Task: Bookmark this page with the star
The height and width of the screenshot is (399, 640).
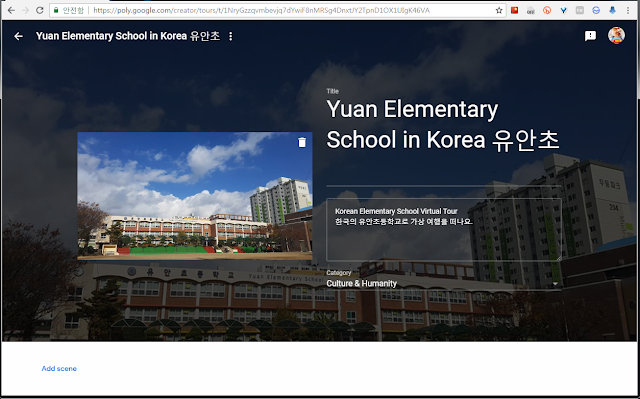Action: 499,10
